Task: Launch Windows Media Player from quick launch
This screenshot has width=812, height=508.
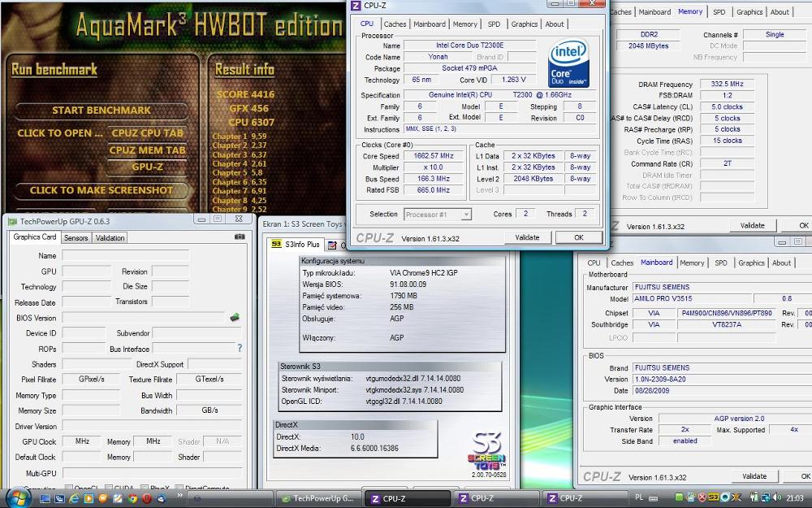Action: pyautogui.click(x=89, y=499)
